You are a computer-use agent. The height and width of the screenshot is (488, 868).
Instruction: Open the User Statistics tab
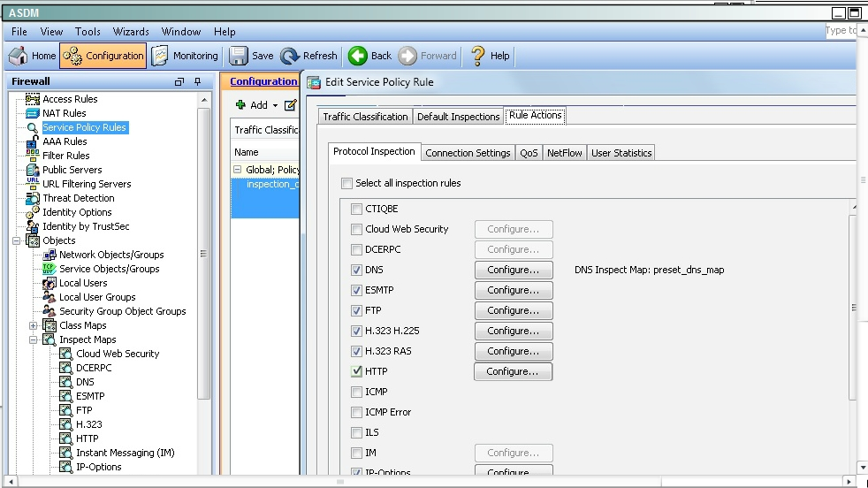point(621,153)
